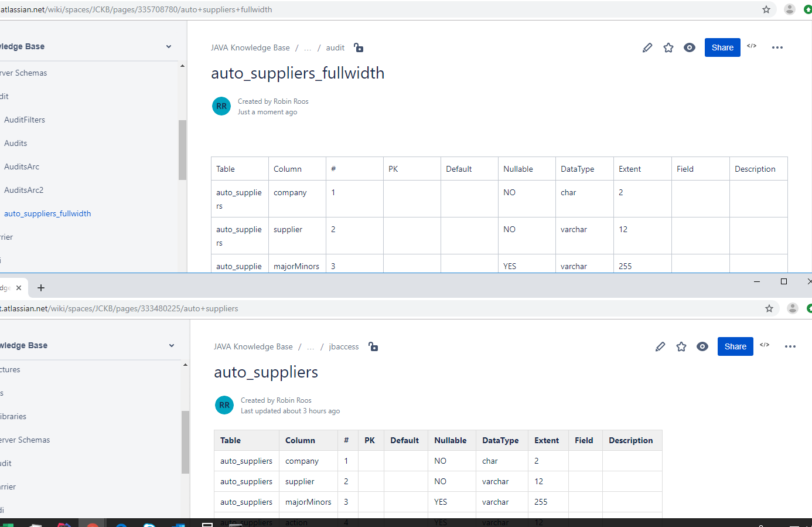Go to audit breadcrumb link
The height and width of the screenshot is (527, 812).
point(335,47)
